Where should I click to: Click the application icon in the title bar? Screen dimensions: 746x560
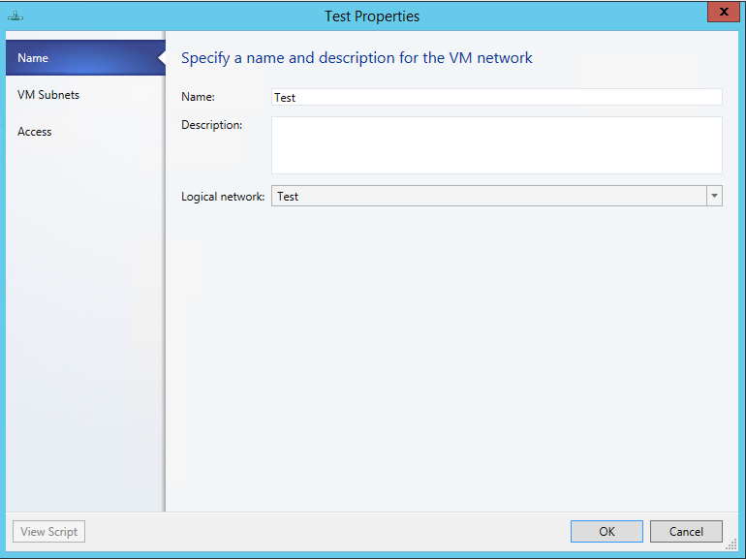(x=15, y=16)
